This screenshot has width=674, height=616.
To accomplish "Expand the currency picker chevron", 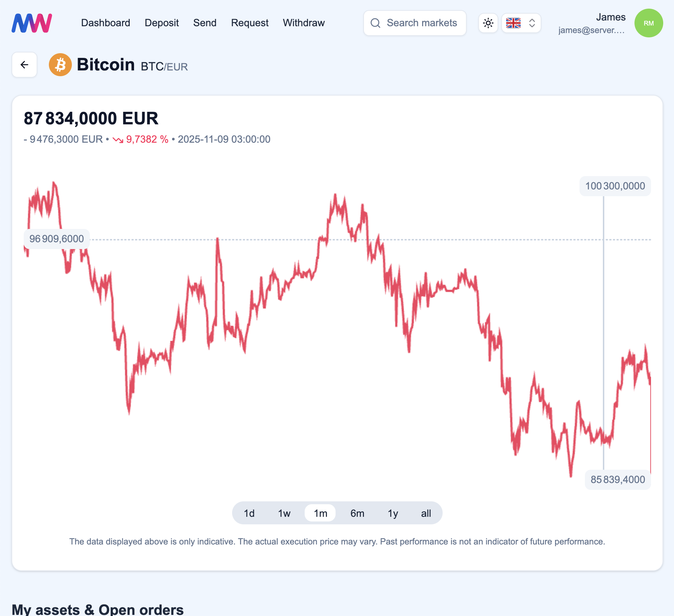I will (532, 23).
